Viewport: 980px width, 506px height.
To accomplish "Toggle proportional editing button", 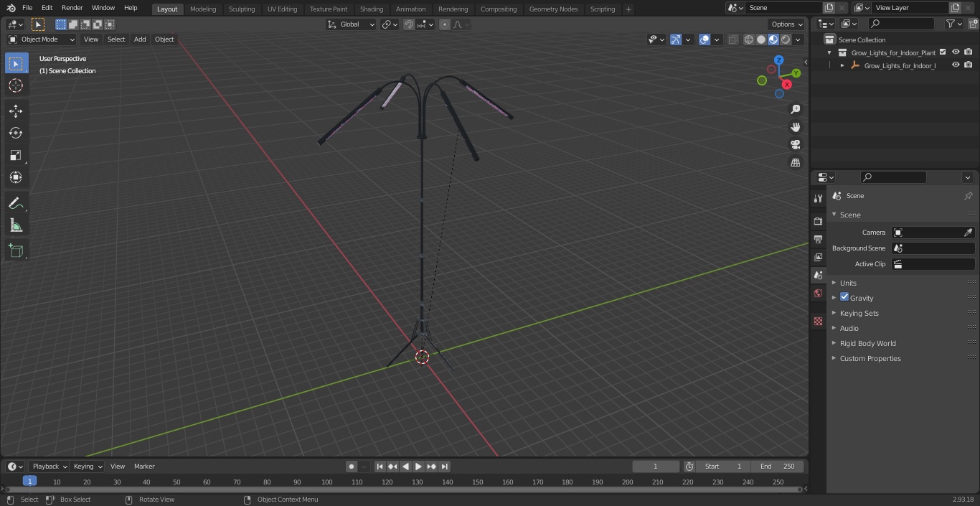I will point(445,24).
